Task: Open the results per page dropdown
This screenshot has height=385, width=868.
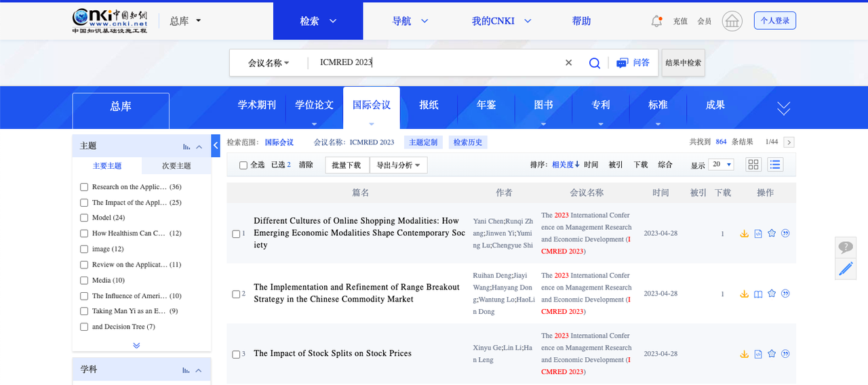Action: (x=720, y=165)
